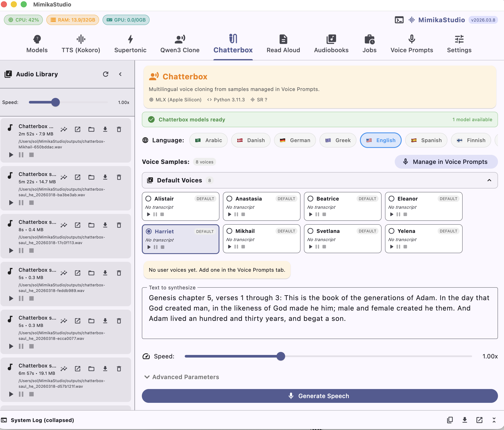Select the Mikhail voice radio button

click(x=229, y=231)
